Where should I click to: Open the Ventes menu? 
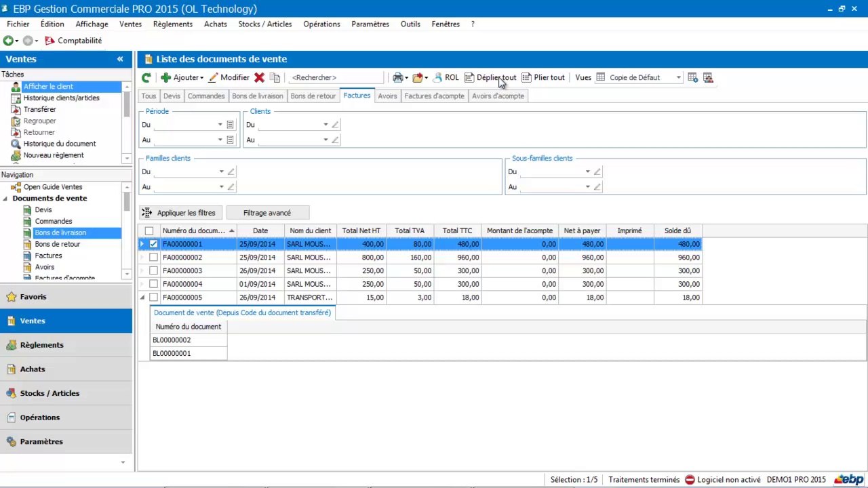point(130,24)
